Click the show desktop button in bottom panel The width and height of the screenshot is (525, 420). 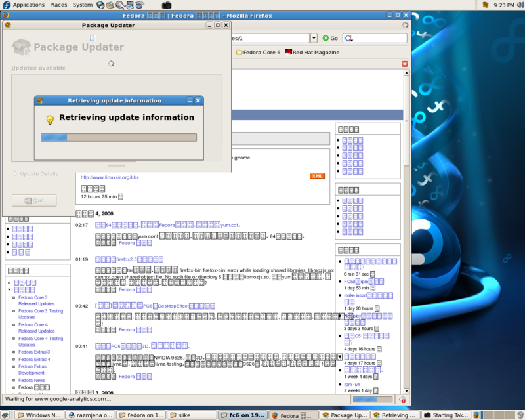(x=5, y=415)
